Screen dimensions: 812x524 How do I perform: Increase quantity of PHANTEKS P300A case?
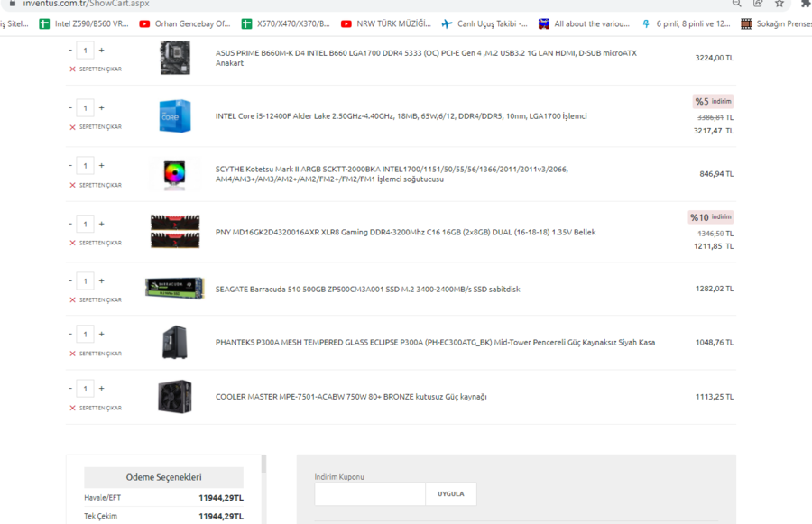point(101,335)
